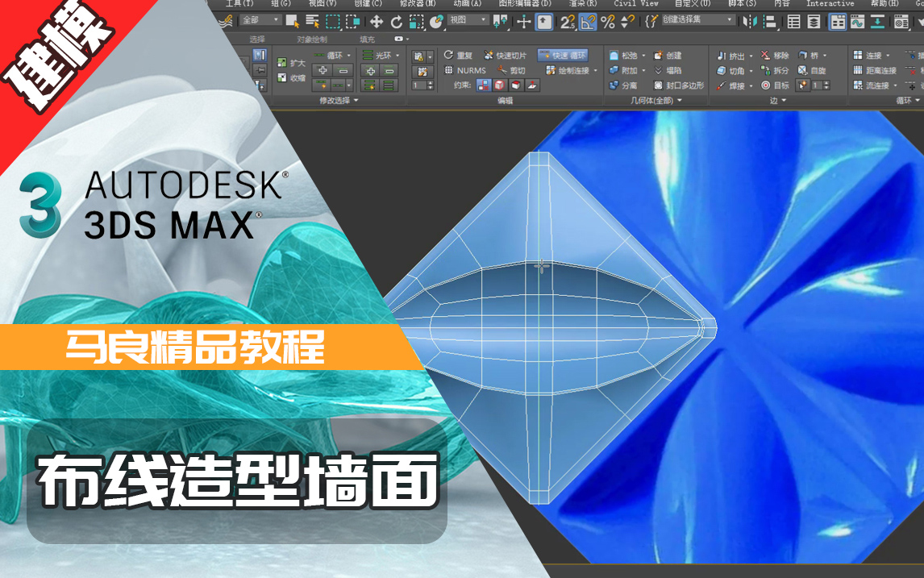Open the 视图 reference coordinate dropdown

[x=468, y=20]
